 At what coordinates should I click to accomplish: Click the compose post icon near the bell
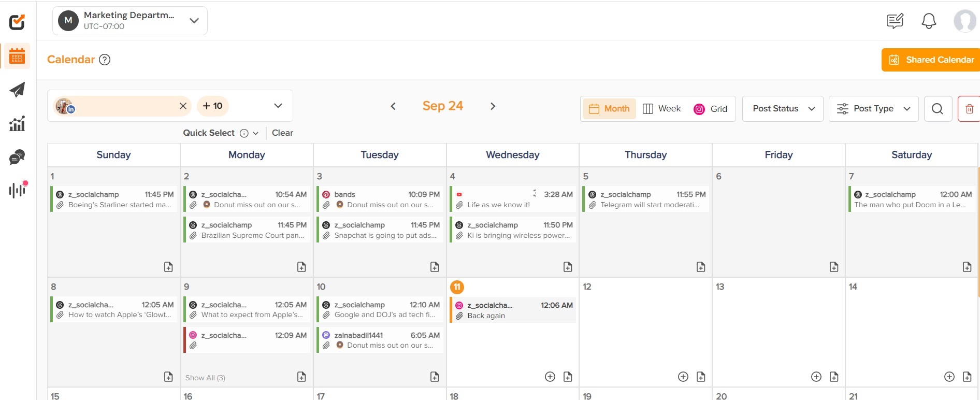pos(894,21)
